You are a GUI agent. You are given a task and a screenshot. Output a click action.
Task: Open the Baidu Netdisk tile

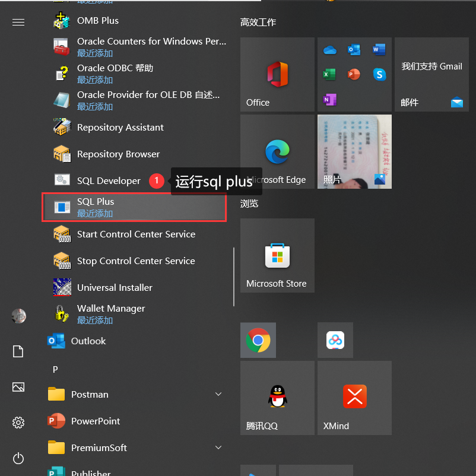coord(335,340)
